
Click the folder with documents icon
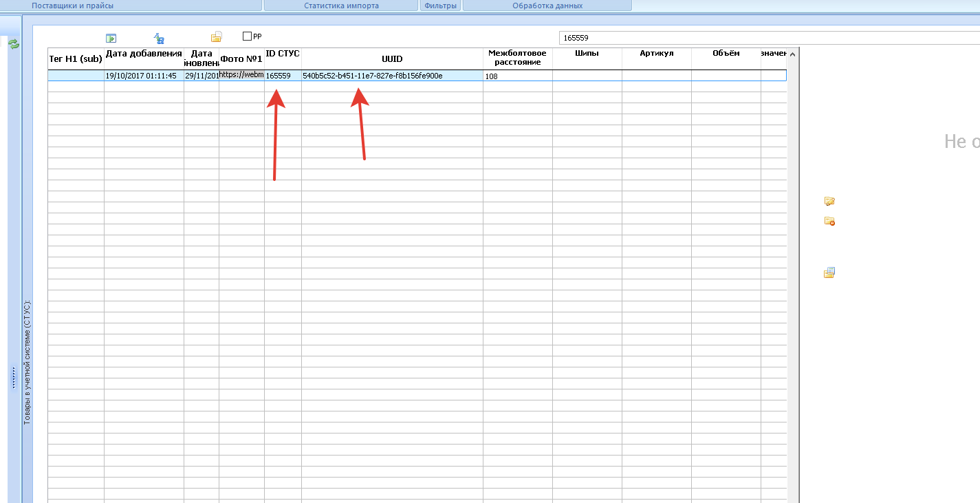pos(217,37)
